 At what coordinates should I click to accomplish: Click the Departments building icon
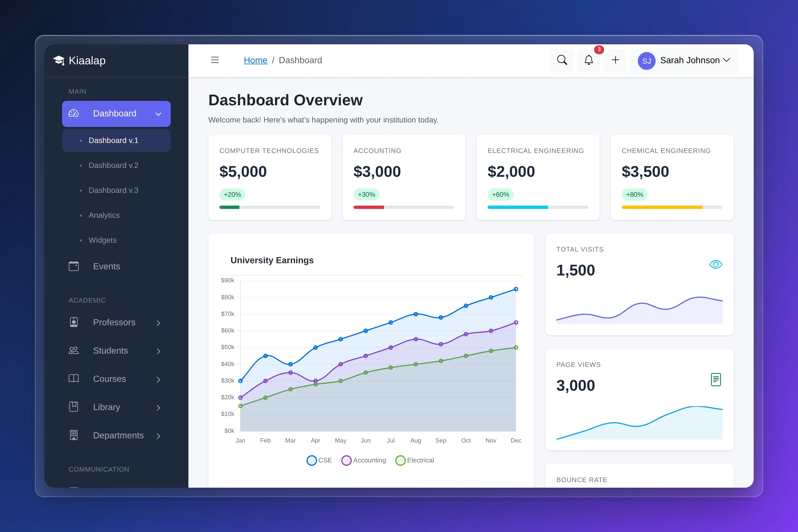[x=74, y=435]
